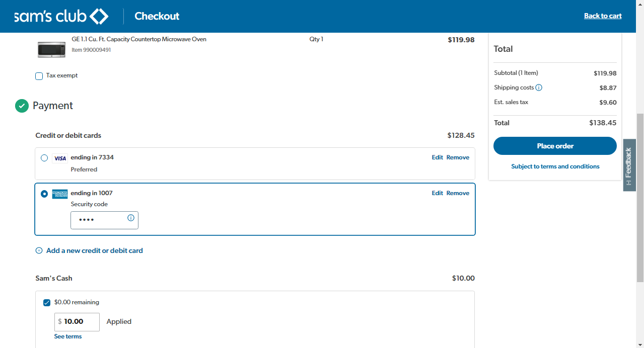Open the Feedback side tab
Image resolution: width=644 pixels, height=348 pixels.
coord(629,165)
